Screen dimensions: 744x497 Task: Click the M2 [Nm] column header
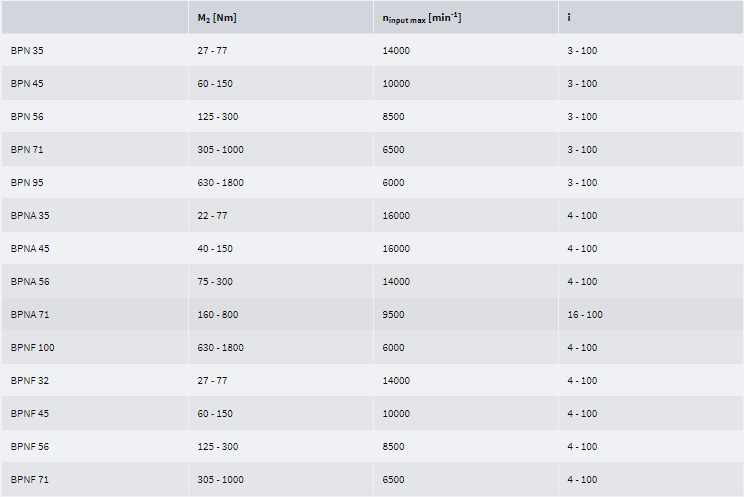coord(217,17)
